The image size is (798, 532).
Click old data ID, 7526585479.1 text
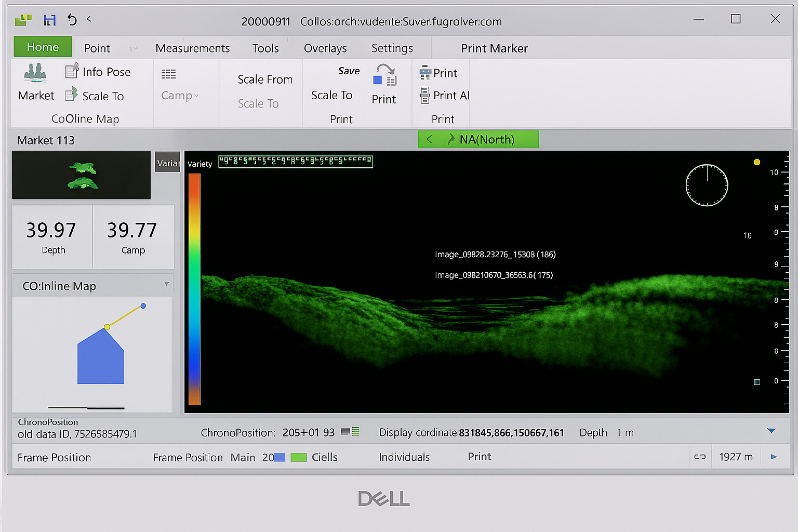click(77, 434)
